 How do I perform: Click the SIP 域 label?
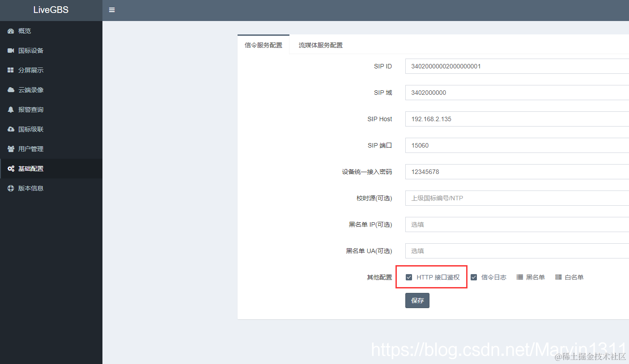[x=383, y=93]
